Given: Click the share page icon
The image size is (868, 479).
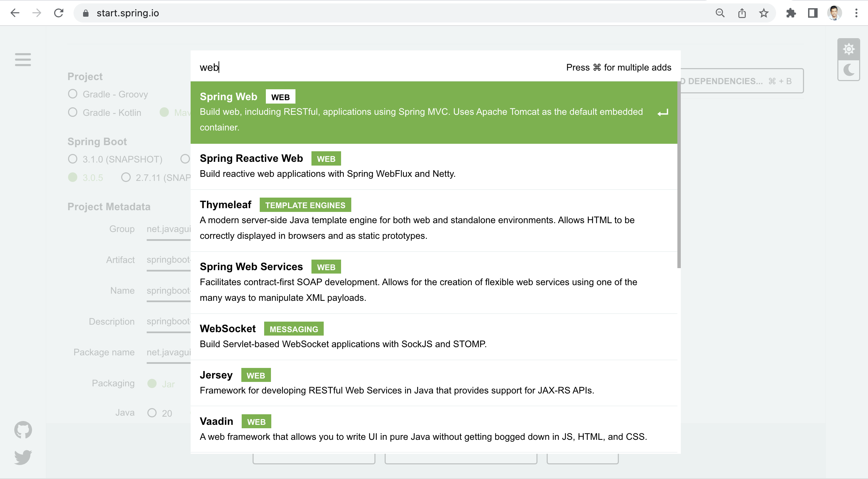Looking at the screenshot, I should point(742,13).
